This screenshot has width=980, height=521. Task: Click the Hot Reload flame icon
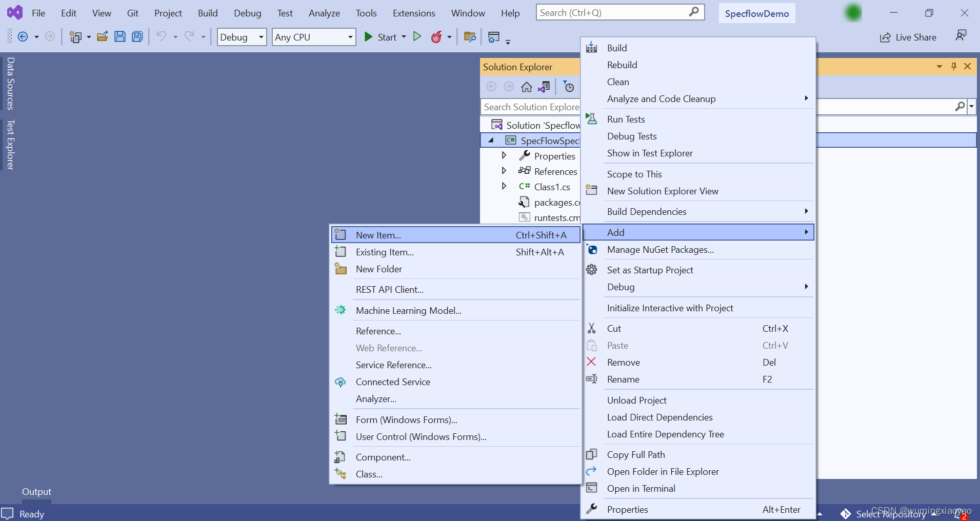[x=436, y=37]
